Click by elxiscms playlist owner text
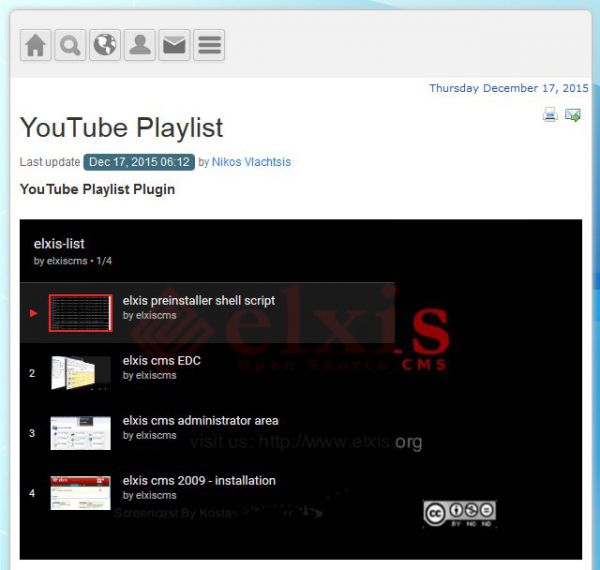 point(60,261)
